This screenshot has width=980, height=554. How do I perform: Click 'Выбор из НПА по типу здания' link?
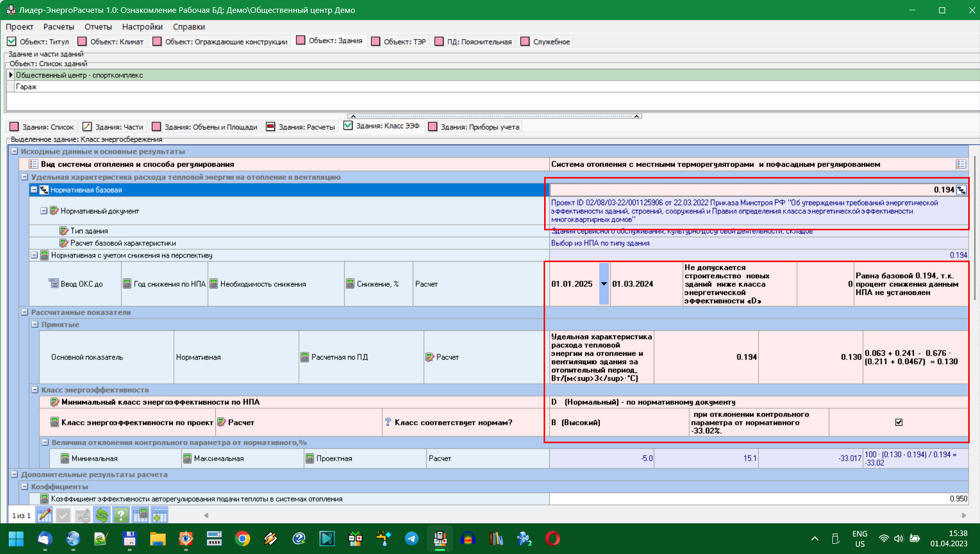(x=600, y=243)
